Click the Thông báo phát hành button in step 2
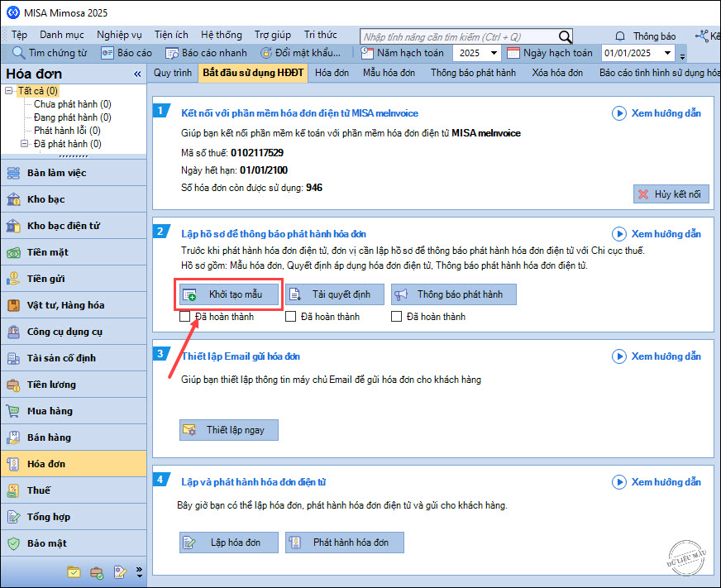This screenshot has height=588, width=721. [x=454, y=294]
